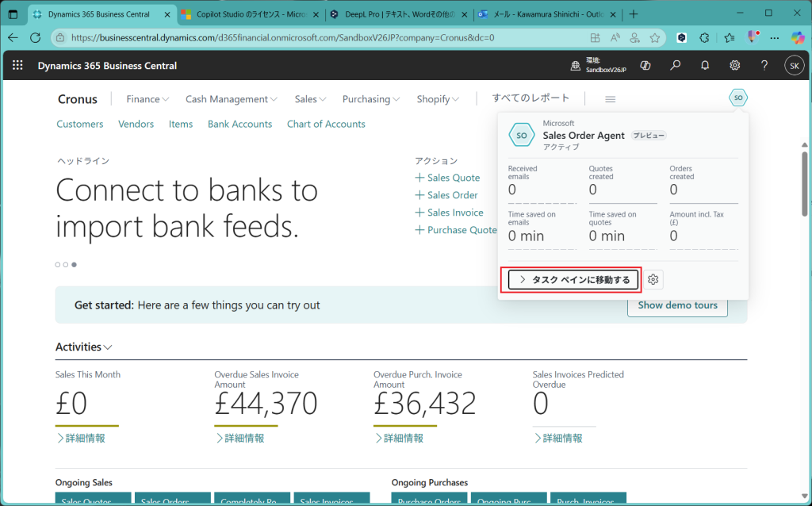This screenshot has width=812, height=506.
Task: Open Business Central settings gear in header
Action: 735,65
